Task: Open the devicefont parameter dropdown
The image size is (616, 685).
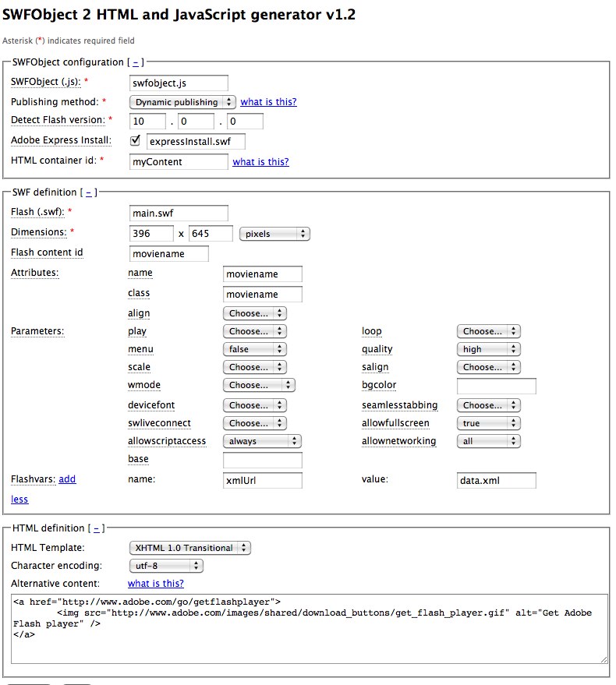Action: tap(255, 405)
